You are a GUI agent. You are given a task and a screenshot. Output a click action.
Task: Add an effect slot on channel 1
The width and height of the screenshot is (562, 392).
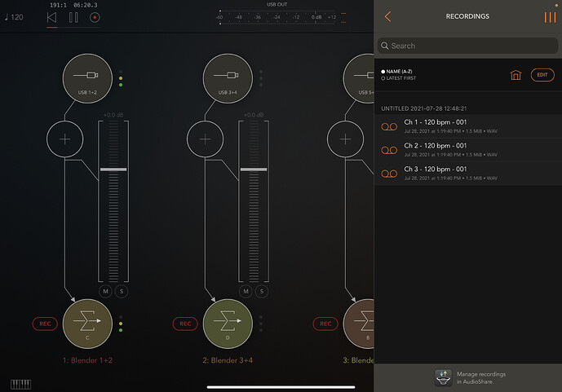pos(64,138)
